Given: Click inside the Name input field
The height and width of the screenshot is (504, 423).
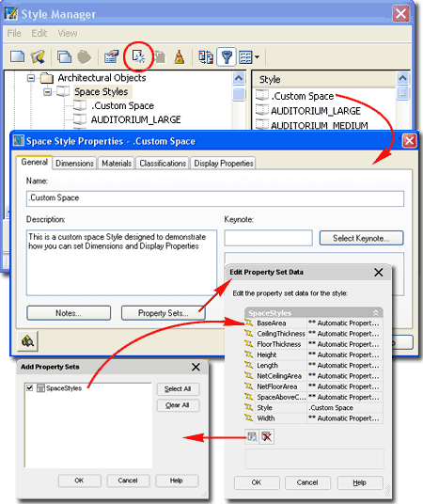Looking at the screenshot, I should 215,198.
